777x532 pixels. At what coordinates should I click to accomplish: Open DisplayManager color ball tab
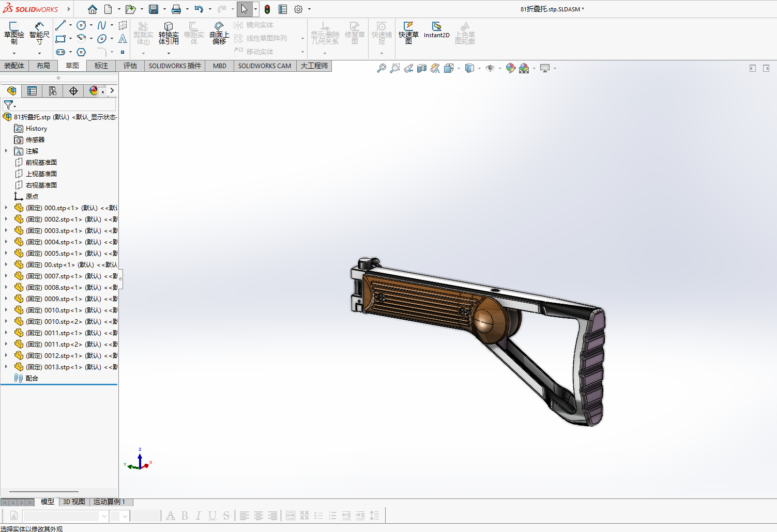93,91
